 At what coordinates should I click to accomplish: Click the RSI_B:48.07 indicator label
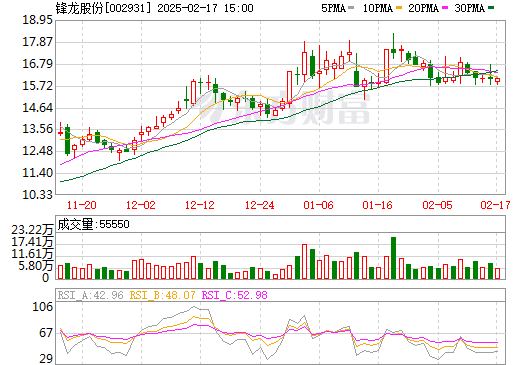[162, 295]
